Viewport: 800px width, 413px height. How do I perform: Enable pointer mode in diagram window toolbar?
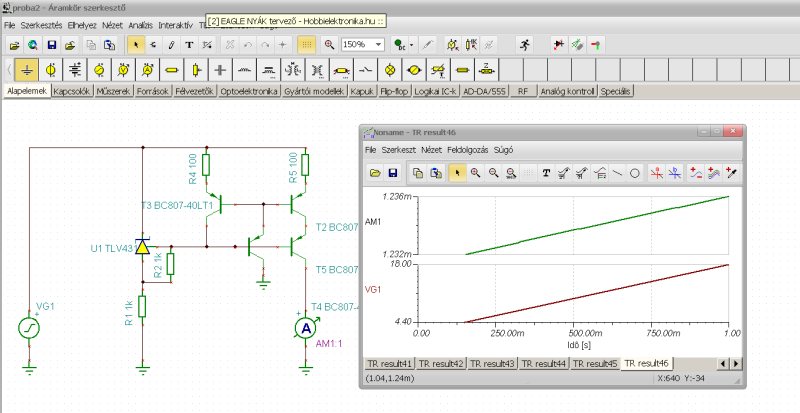[x=456, y=173]
